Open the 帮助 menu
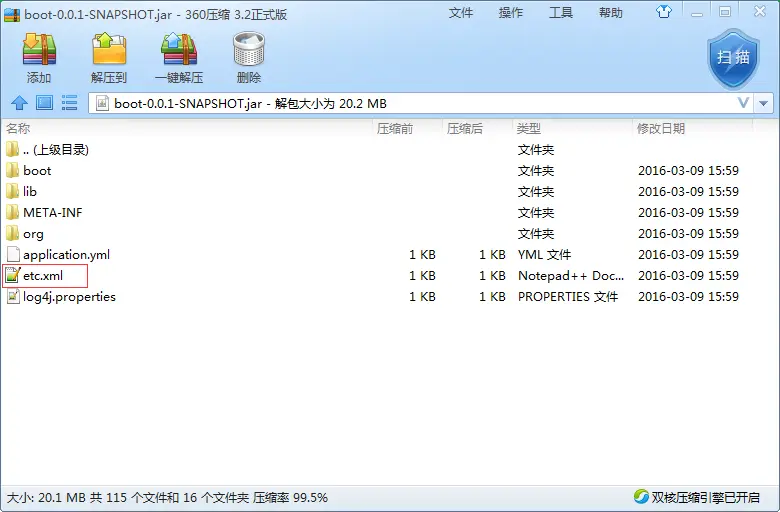780x512 pixels. 611,12
